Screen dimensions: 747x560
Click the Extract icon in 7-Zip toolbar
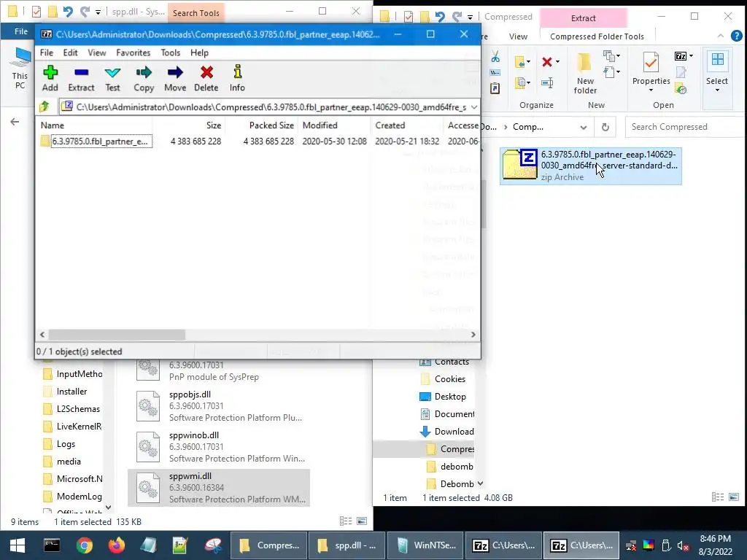point(81,79)
